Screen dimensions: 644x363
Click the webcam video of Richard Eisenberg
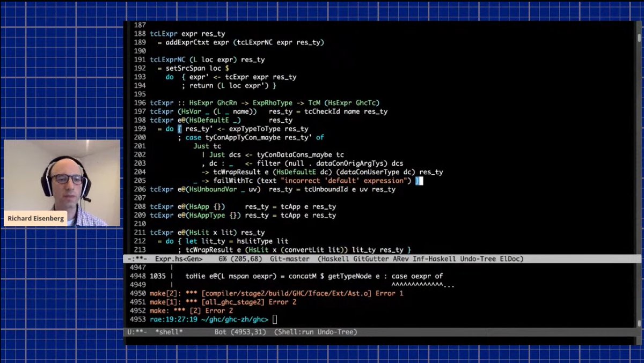pyautogui.click(x=62, y=183)
